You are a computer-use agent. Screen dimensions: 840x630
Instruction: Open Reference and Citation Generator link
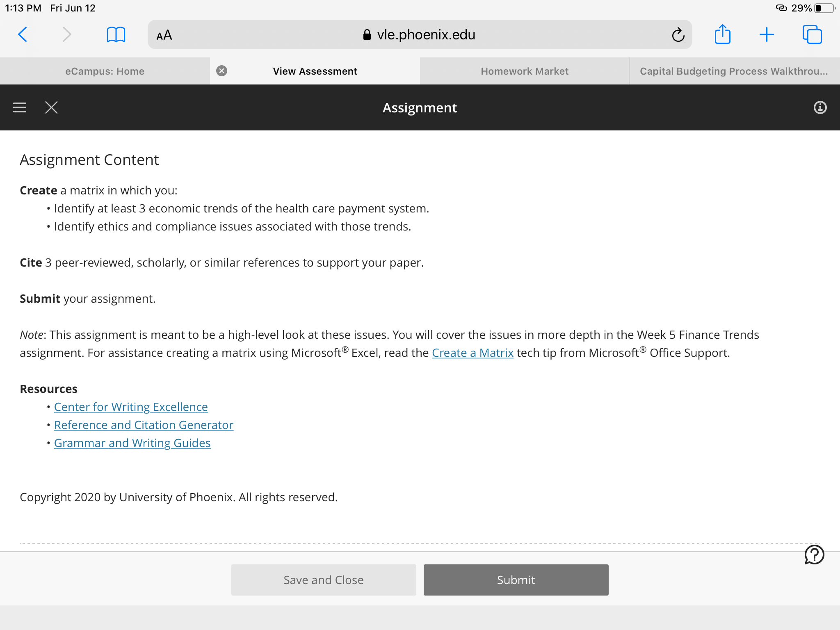144,425
